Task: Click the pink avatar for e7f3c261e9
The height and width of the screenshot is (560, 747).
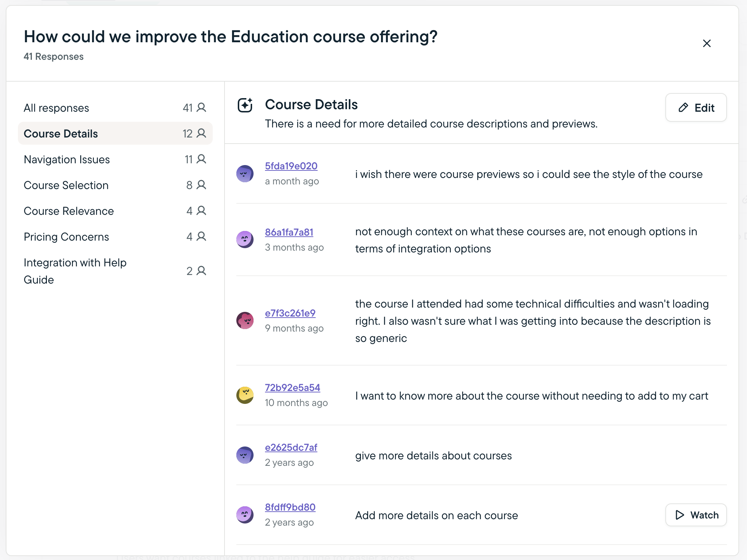Action: [245, 320]
